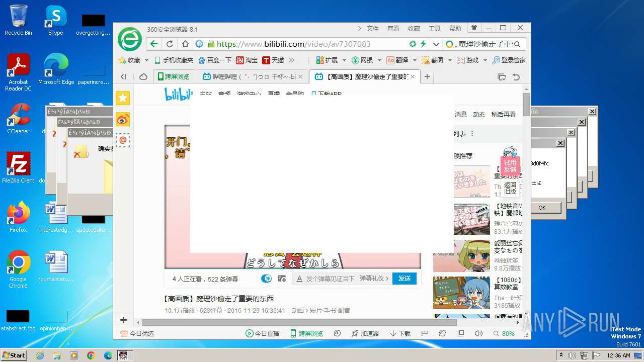Click 返回旧版 return to old version
The width and height of the screenshot is (644, 362).
tap(510, 188)
